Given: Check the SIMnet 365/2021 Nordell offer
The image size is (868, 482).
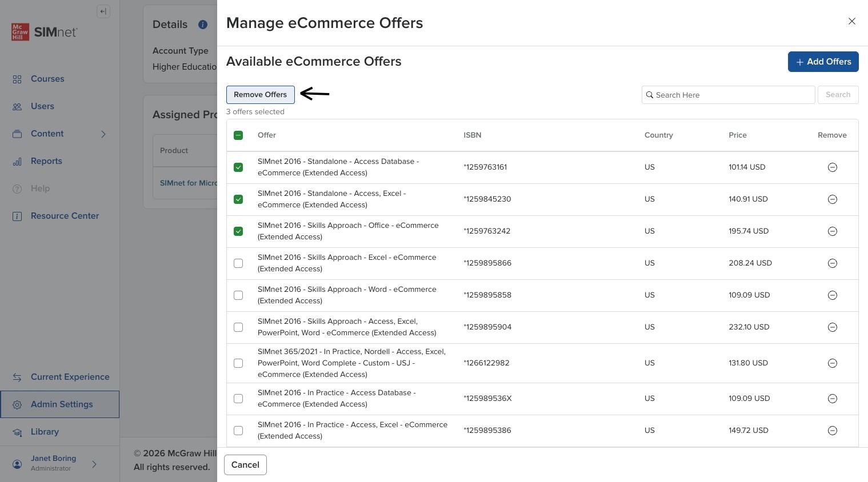Looking at the screenshot, I should click(238, 363).
